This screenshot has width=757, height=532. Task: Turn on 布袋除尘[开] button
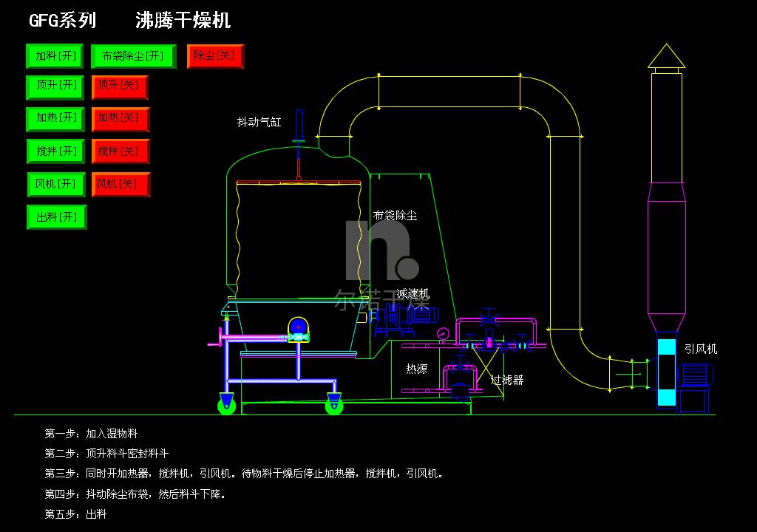[x=133, y=56]
